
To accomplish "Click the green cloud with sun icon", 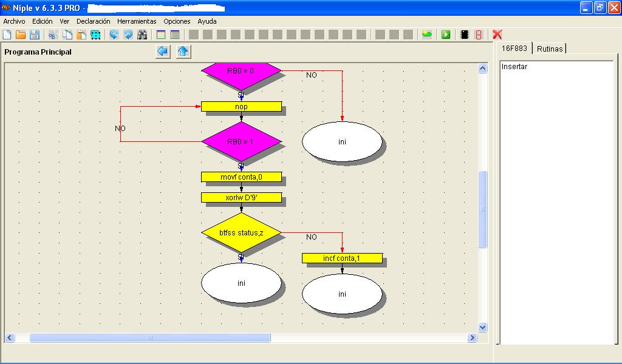I will pyautogui.click(x=427, y=35).
